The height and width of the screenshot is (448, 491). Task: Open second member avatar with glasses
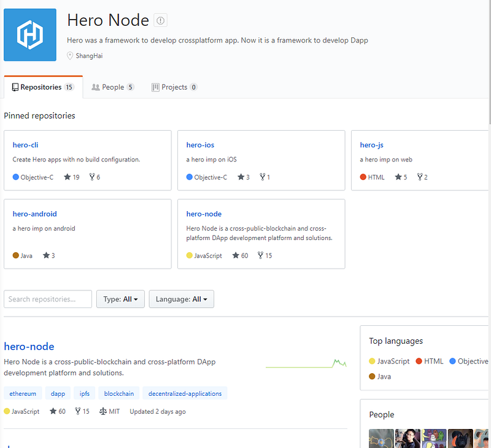pyautogui.click(x=408, y=438)
